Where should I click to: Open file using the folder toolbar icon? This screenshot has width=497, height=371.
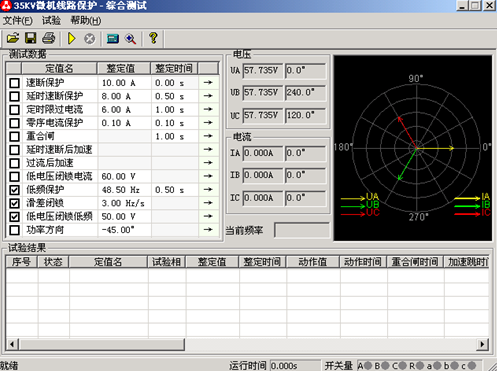[13, 38]
